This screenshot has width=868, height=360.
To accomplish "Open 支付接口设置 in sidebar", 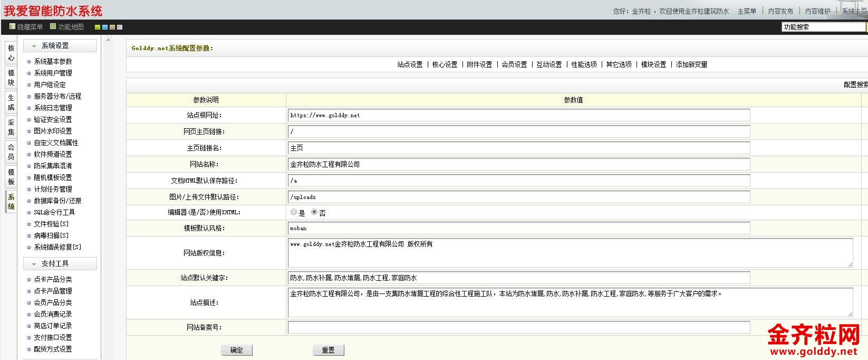I will tap(53, 337).
